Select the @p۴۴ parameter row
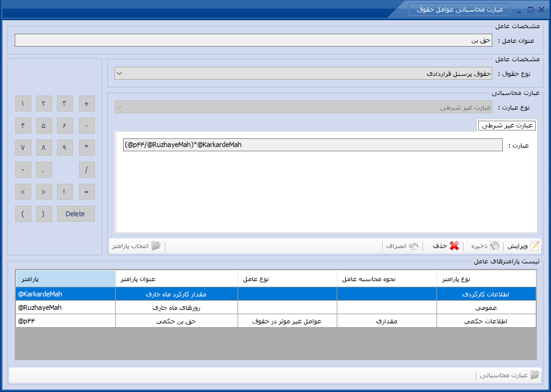 click(276, 321)
